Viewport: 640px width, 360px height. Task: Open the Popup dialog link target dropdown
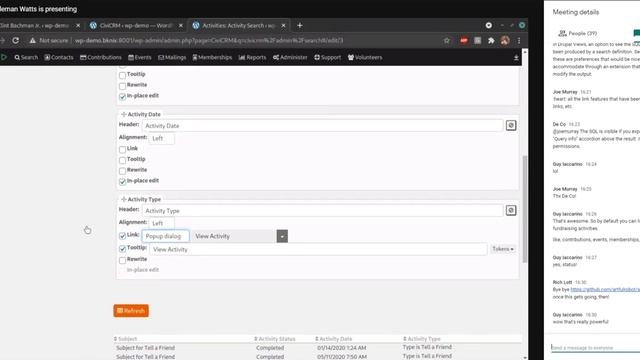(x=165, y=236)
